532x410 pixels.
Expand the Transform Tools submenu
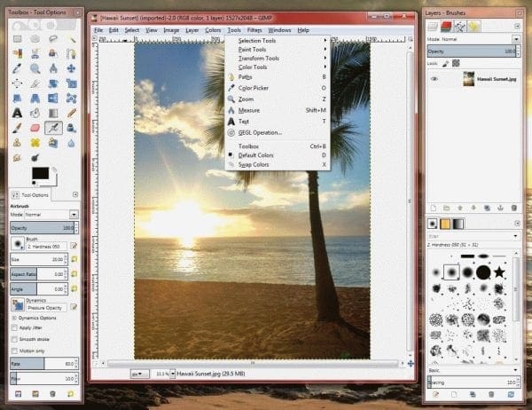[x=278, y=58]
